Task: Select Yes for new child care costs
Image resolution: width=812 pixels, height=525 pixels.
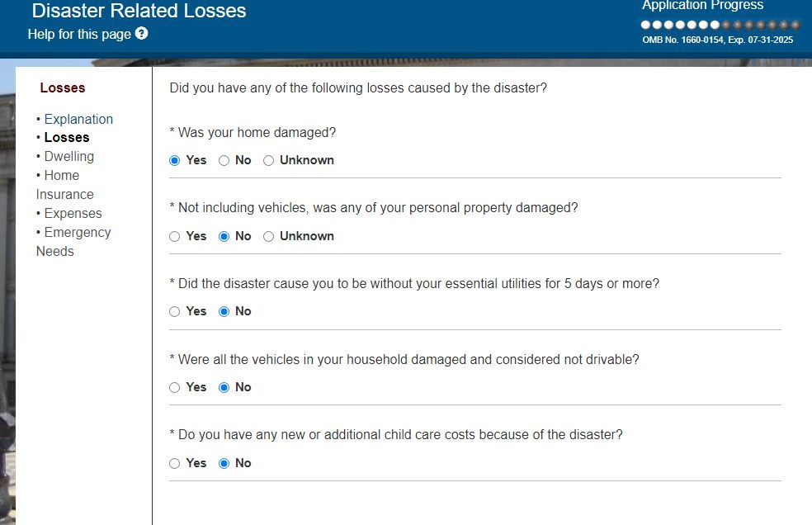Action: (175, 464)
